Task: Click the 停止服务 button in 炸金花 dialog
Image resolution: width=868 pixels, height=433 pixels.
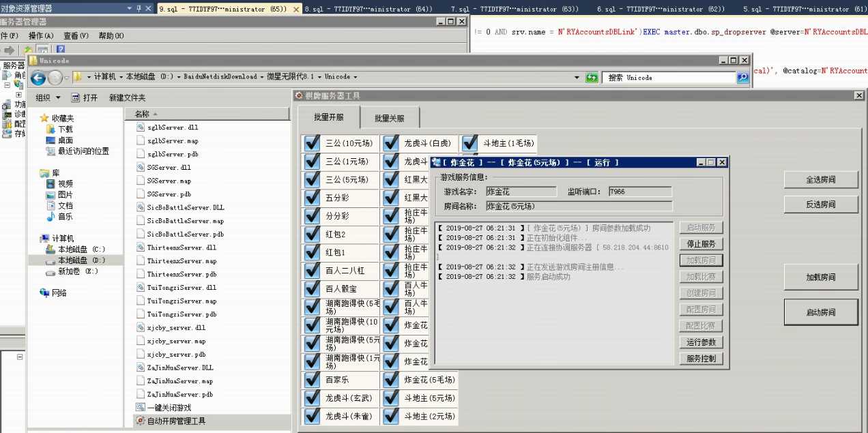Action: tap(701, 244)
